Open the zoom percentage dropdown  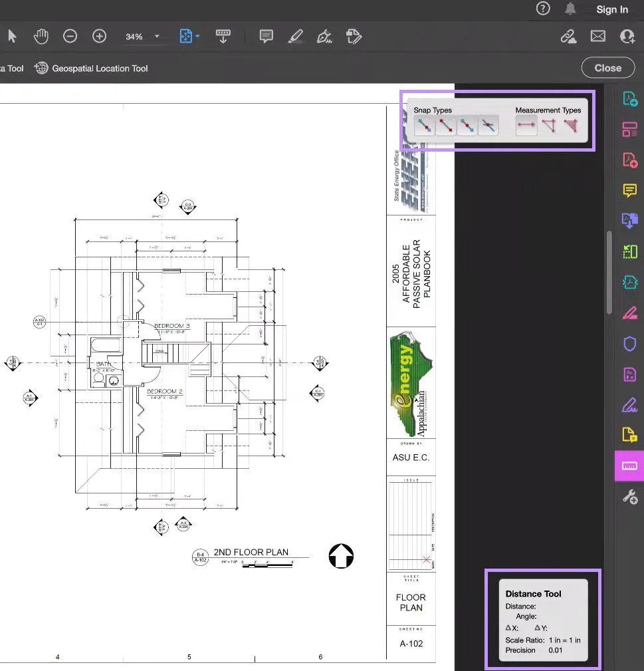(x=157, y=37)
